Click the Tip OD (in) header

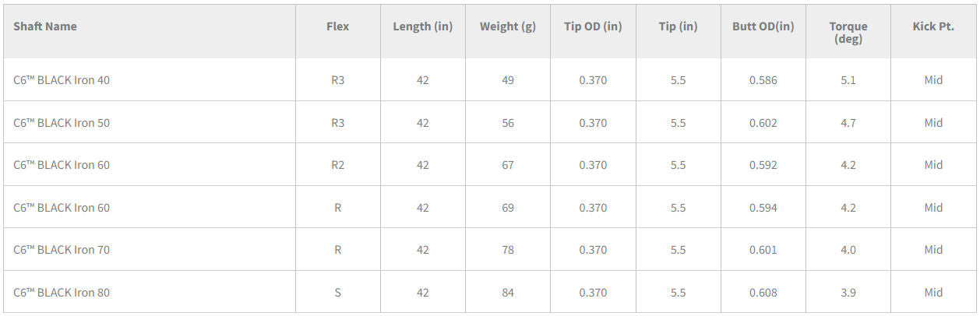592,26
